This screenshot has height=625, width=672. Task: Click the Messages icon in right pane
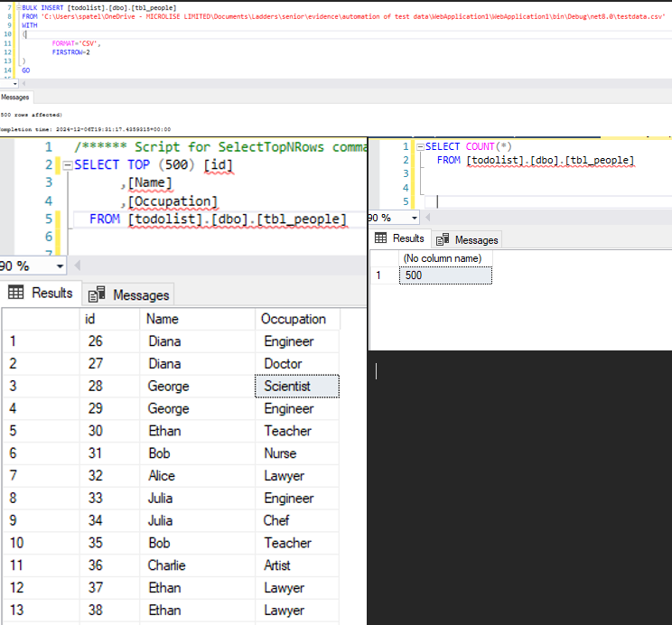coord(443,239)
